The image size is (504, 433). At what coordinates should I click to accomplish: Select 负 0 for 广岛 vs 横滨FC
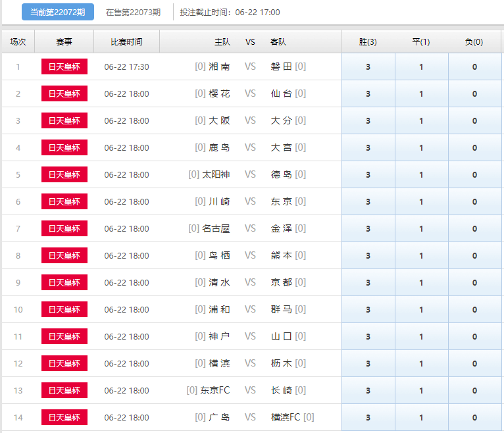click(x=475, y=418)
